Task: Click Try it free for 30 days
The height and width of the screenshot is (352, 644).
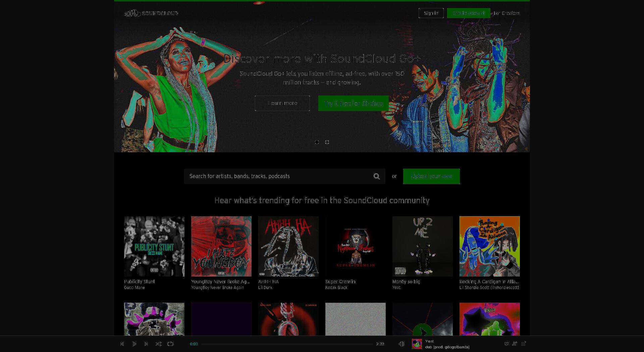Action: (x=354, y=103)
